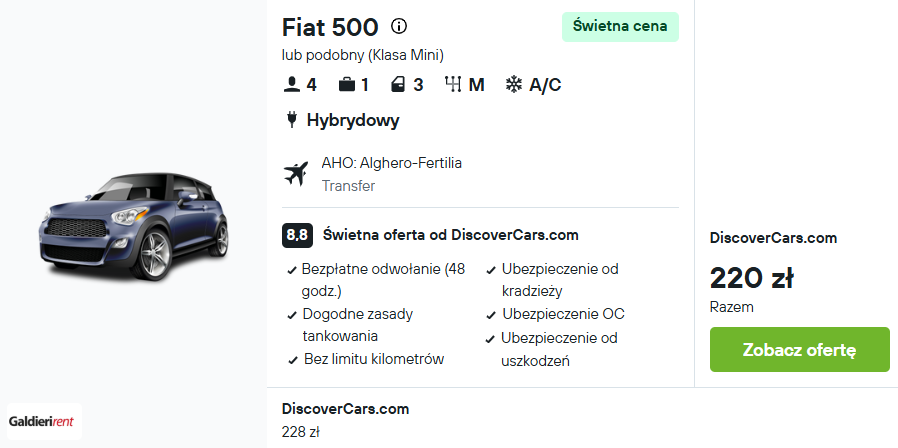Click the luggage bag icon showing 1
This screenshot has height=448, width=898.
pyautogui.click(x=346, y=85)
